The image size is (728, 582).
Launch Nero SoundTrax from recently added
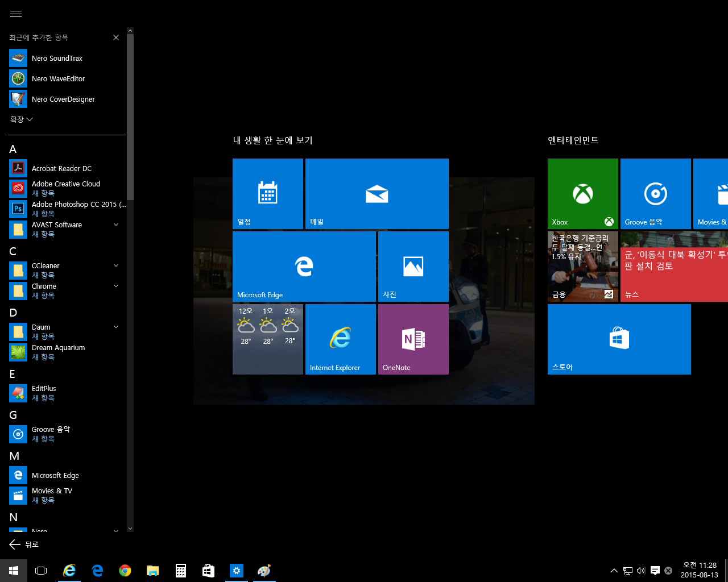(67, 58)
